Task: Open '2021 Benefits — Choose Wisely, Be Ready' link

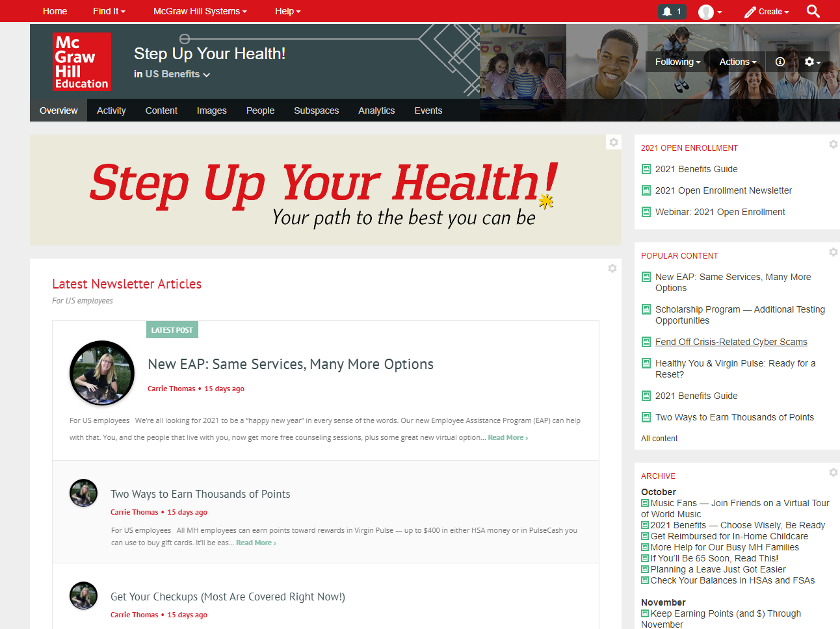Action: coord(738,525)
